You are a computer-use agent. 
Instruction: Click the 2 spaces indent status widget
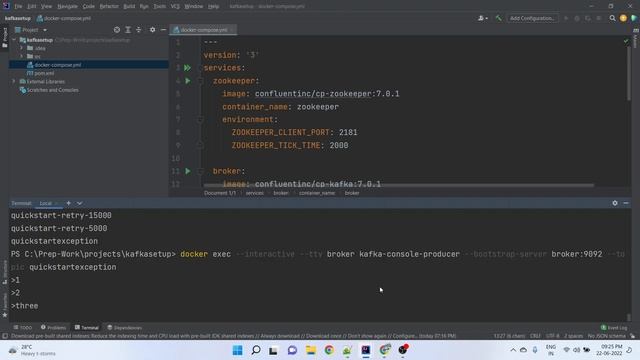(x=573, y=336)
